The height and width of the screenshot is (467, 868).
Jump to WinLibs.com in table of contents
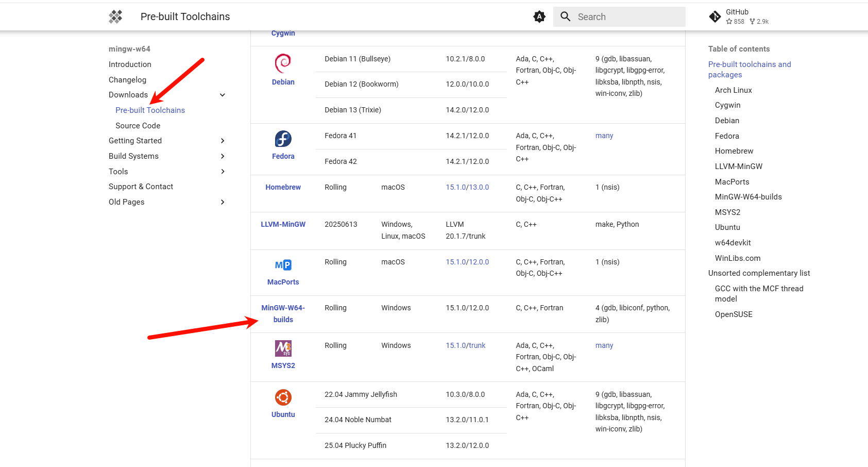pyautogui.click(x=738, y=258)
